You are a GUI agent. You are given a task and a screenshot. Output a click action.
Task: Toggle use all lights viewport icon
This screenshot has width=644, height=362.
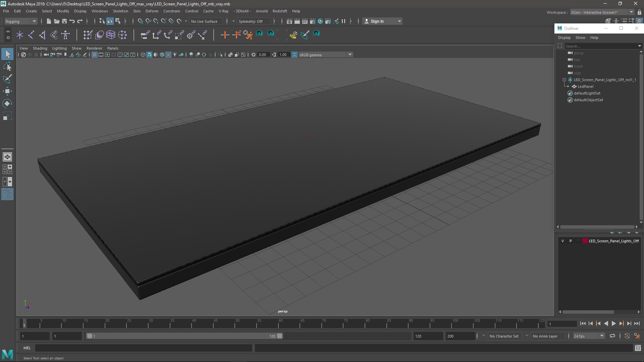tap(175, 55)
